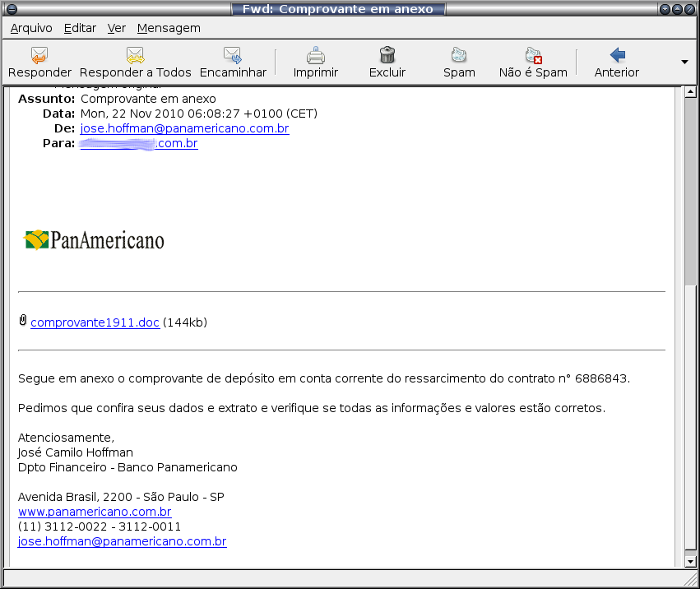Click the window title 'Fwd: Comprovante em anexo'
The height and width of the screenshot is (589, 700).
(338, 9)
